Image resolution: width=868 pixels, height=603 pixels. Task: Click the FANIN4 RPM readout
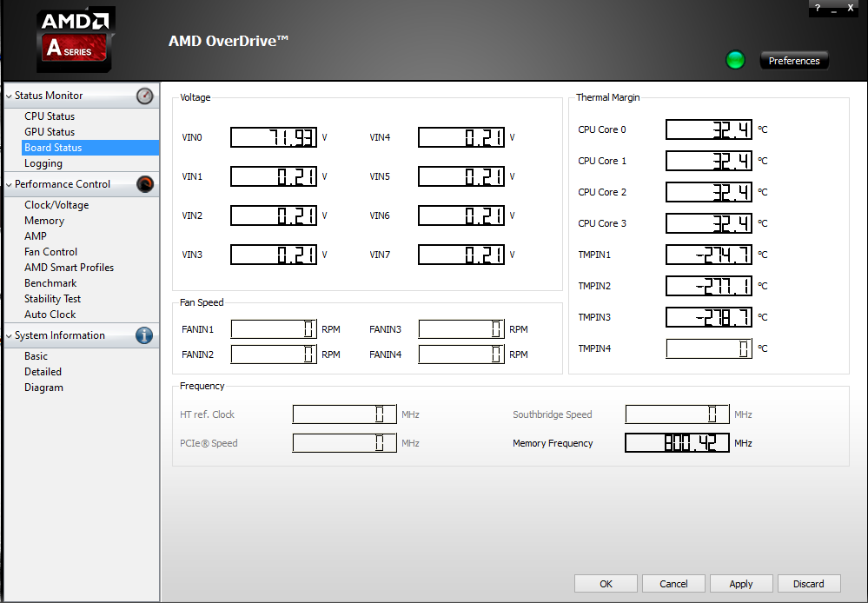click(461, 355)
